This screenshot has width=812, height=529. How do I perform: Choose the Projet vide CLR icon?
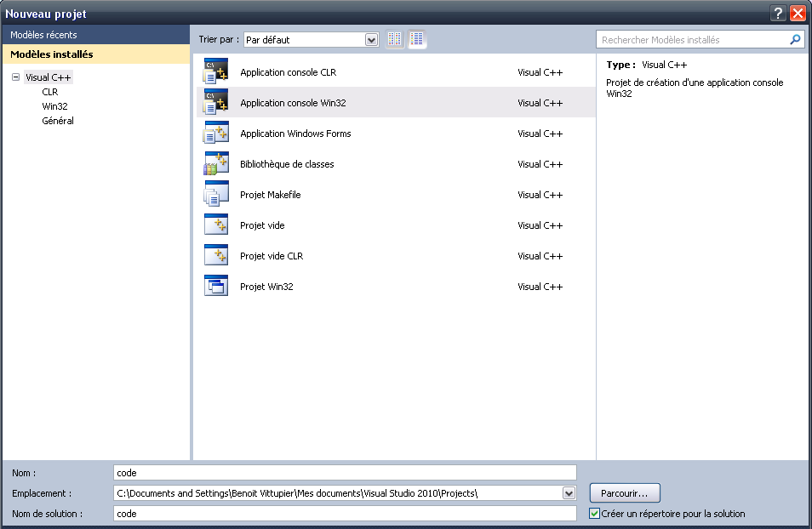(216, 256)
